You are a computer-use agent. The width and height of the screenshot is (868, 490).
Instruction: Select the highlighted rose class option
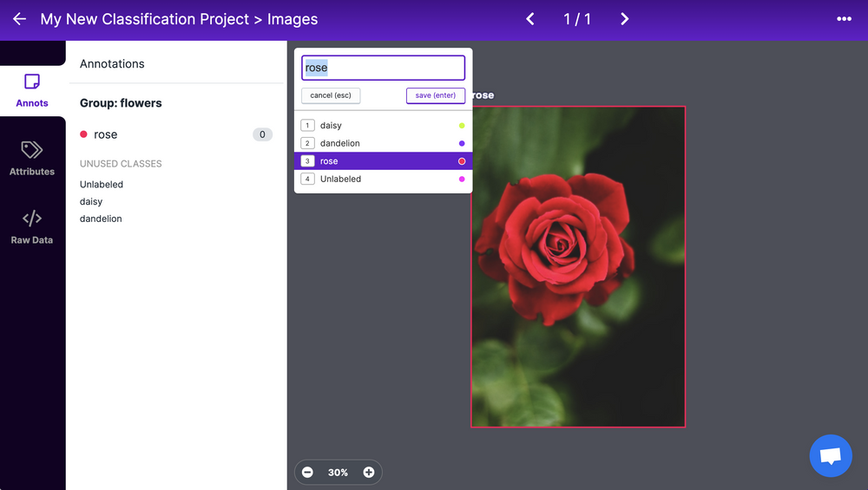coord(383,161)
